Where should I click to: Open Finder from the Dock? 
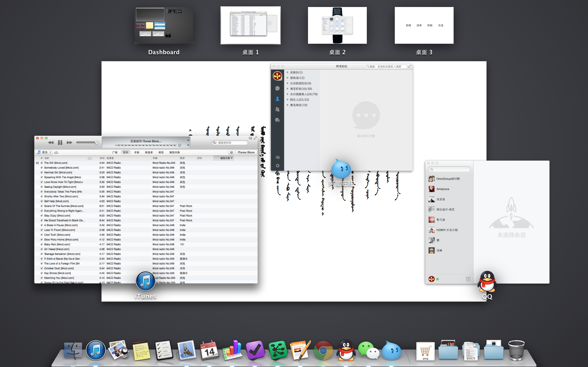tap(73, 351)
